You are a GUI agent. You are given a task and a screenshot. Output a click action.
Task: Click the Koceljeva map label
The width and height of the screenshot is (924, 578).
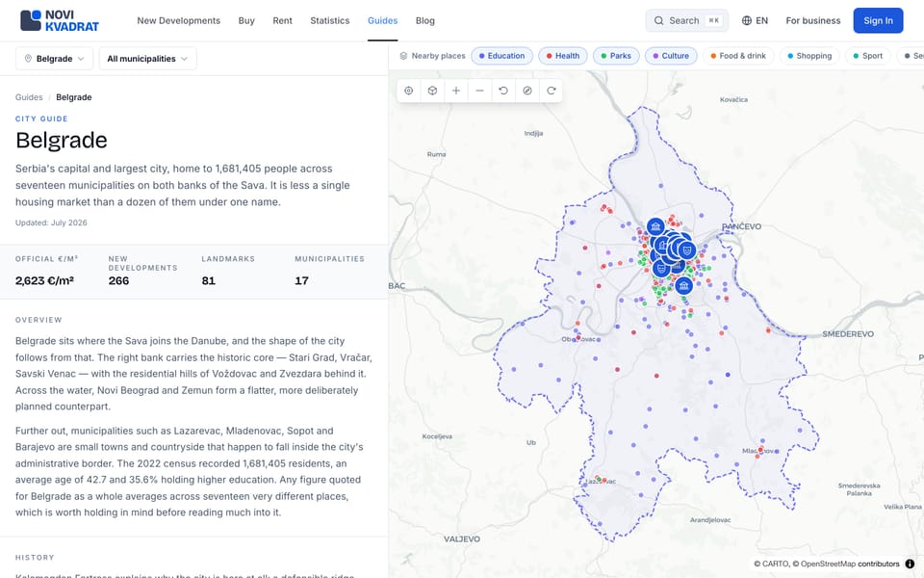[437, 436]
